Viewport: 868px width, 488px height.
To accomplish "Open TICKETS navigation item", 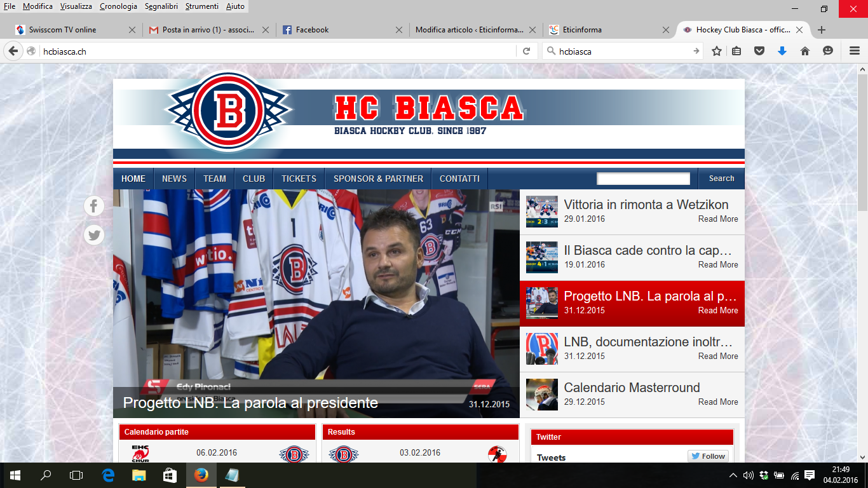I will coord(299,179).
